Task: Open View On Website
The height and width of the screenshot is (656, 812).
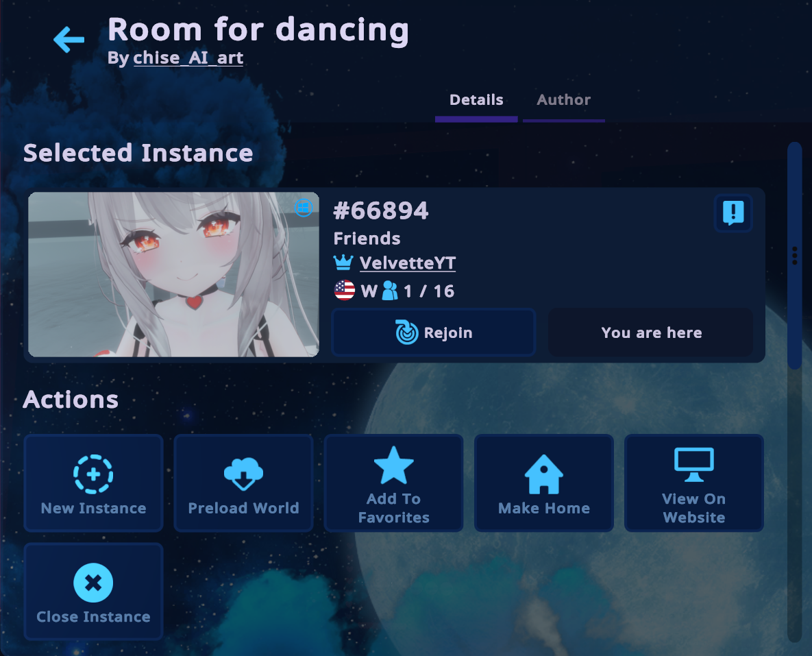Action: tap(694, 483)
